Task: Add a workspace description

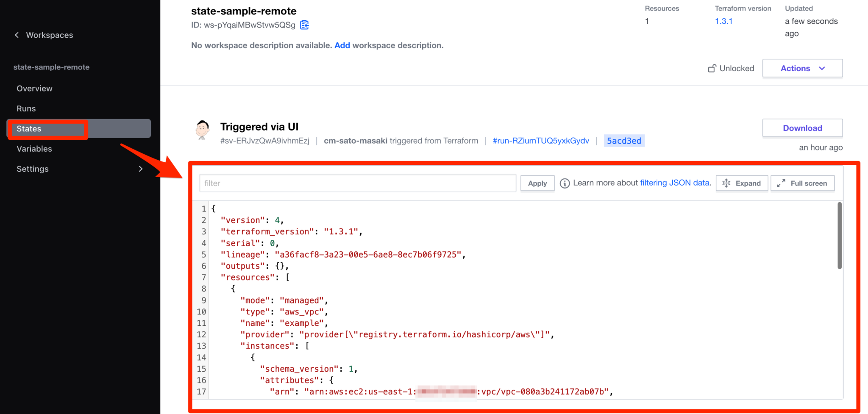Action: 342,45
